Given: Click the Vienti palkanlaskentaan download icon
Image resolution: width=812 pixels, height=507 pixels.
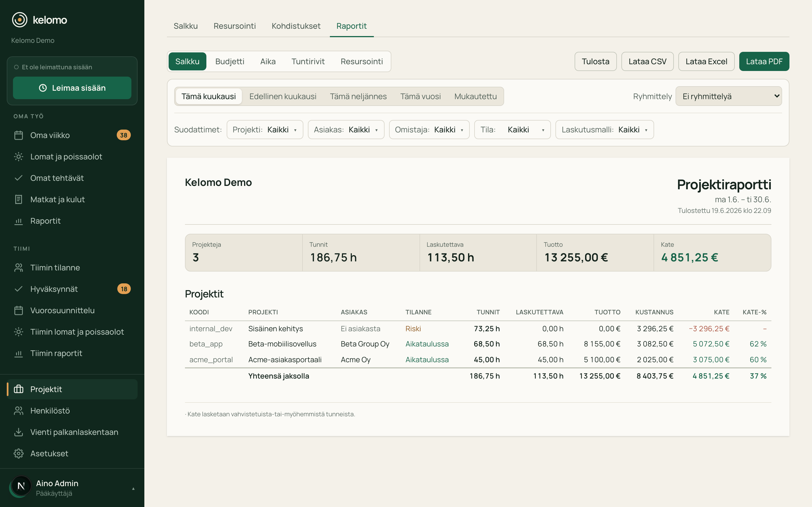Looking at the screenshot, I should point(18,432).
